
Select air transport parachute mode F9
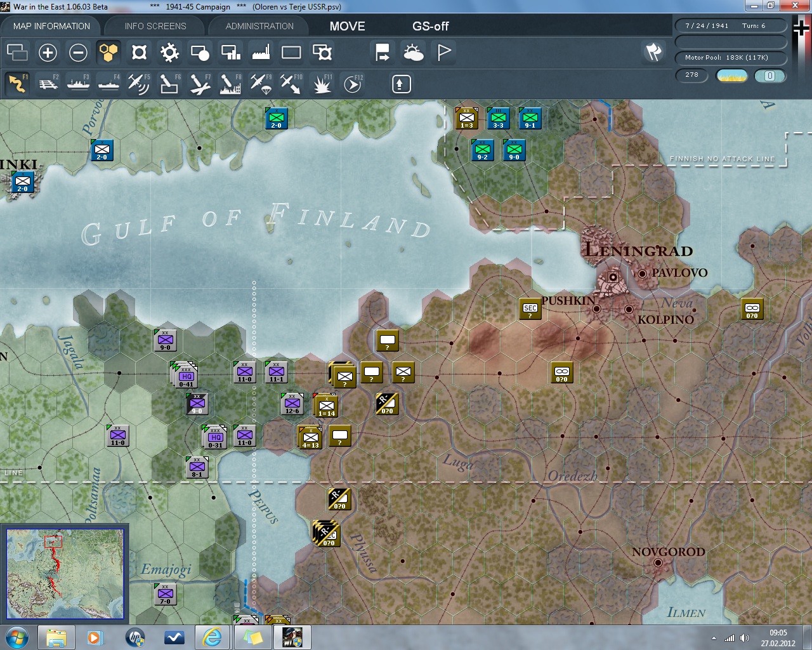pyautogui.click(x=261, y=84)
